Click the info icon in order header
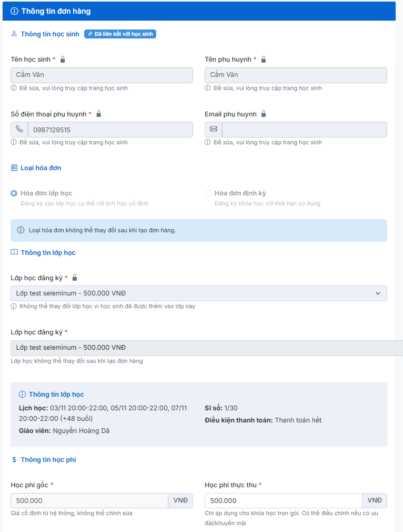 coord(14,11)
